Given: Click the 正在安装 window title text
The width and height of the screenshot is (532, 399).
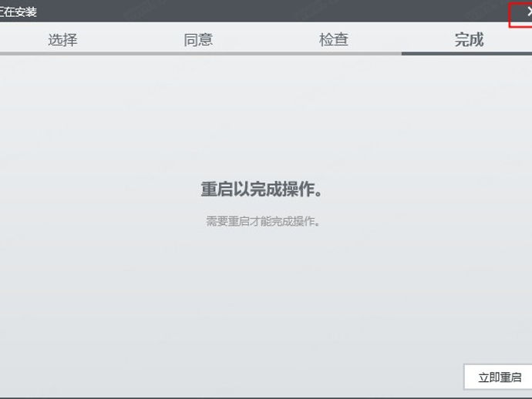Looking at the screenshot, I should (18, 12).
